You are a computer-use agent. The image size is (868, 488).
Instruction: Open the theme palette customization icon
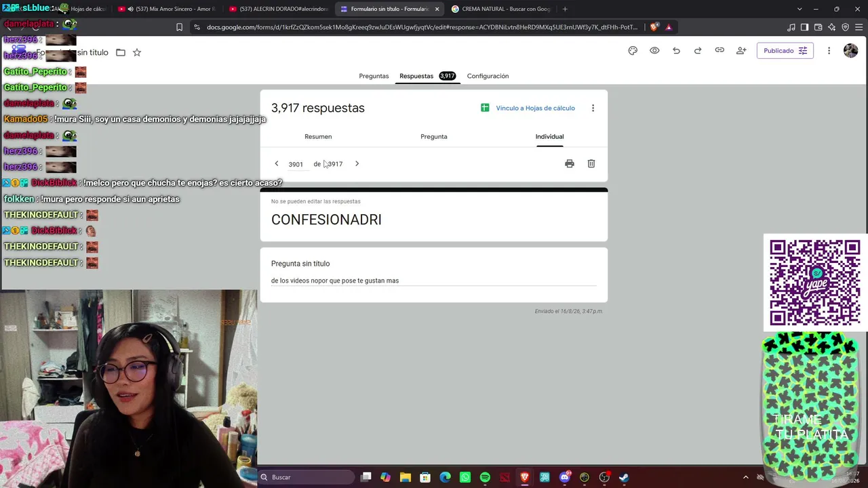633,51
